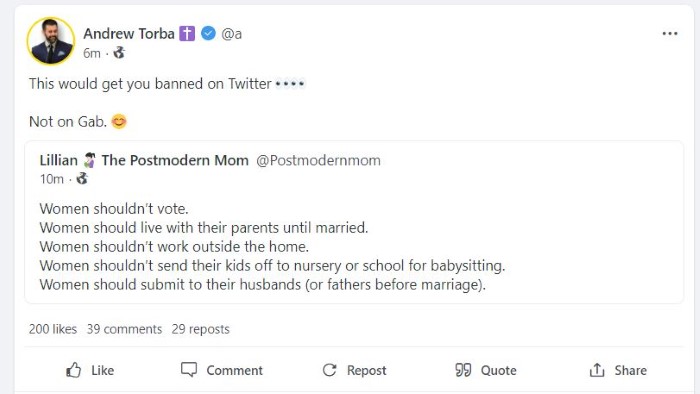The width and height of the screenshot is (700, 394).
Task: Click the blue verified checkmark badge
Action: (x=208, y=33)
